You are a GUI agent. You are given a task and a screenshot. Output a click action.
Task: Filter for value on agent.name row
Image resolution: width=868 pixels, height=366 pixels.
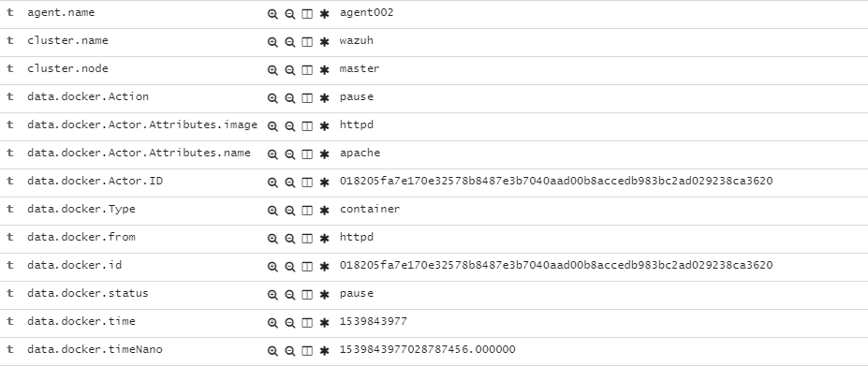272,14
